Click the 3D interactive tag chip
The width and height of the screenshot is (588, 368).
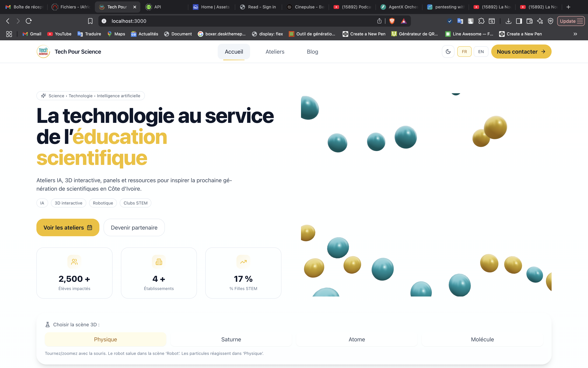(x=69, y=203)
